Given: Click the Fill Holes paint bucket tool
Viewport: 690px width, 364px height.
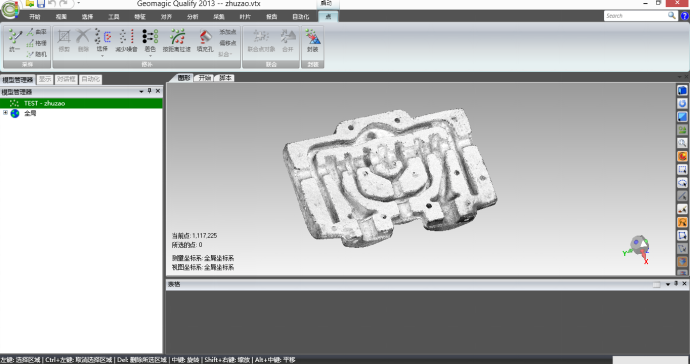Looking at the screenshot, I should 205,41.
